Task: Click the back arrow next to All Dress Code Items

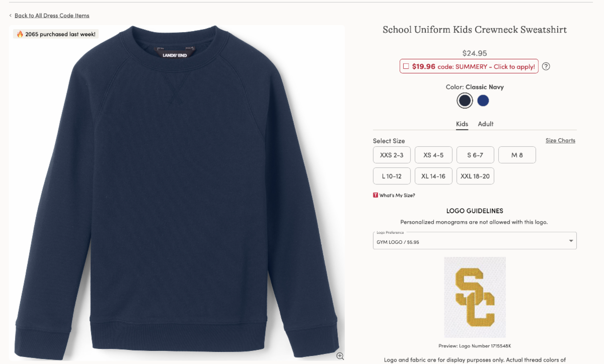Action: (11, 16)
